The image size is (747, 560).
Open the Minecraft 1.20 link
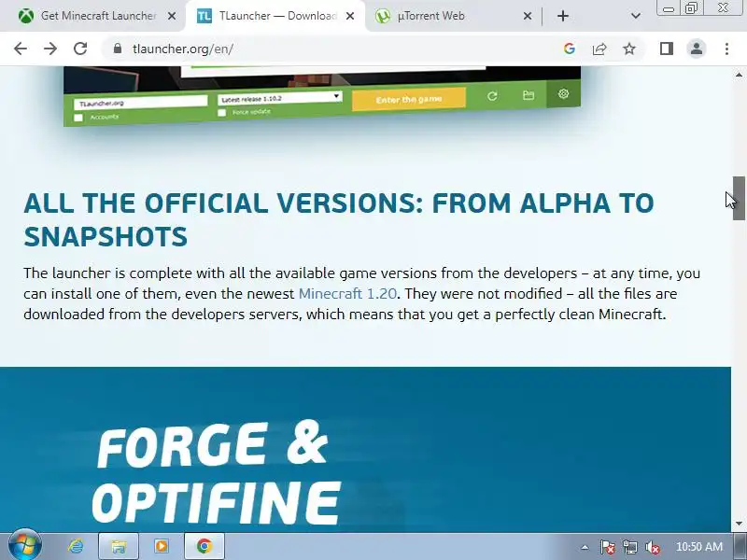(347, 293)
